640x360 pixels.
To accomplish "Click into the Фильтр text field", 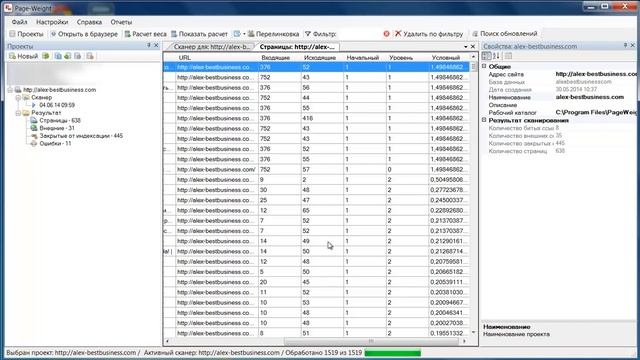I will (x=359, y=34).
